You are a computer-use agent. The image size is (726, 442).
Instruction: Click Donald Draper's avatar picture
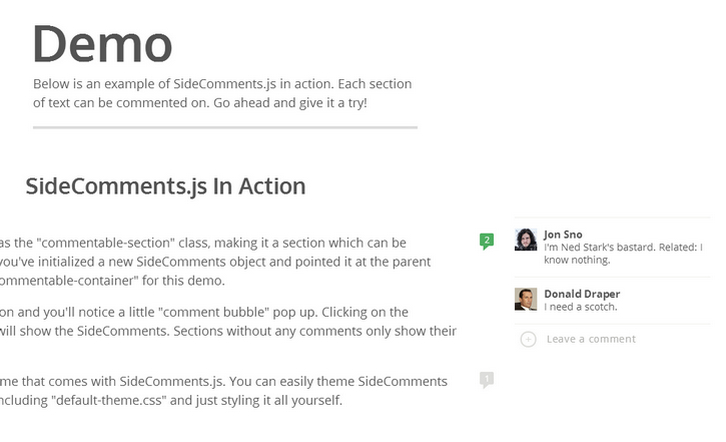tap(525, 299)
